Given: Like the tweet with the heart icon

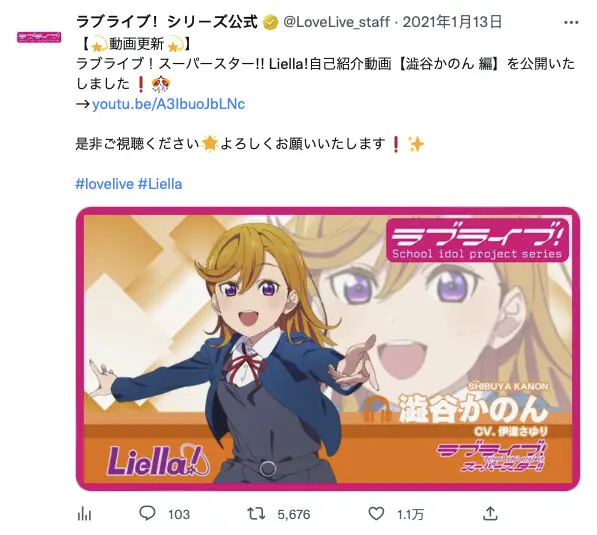Looking at the screenshot, I should (376, 514).
